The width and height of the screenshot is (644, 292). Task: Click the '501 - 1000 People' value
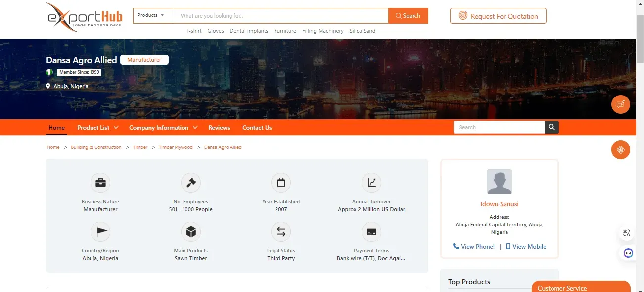191,209
